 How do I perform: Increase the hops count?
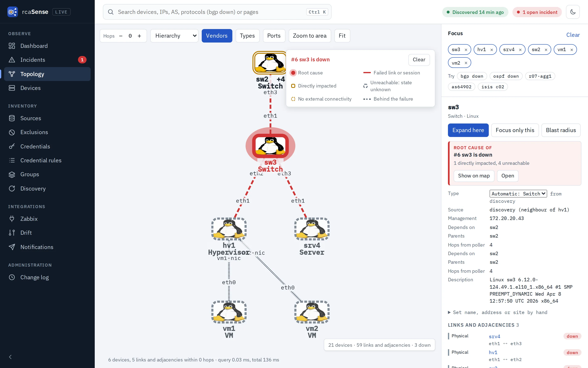click(x=139, y=36)
